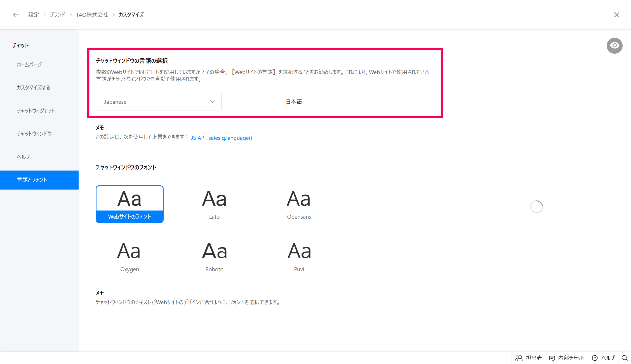Expand the Japanese language dropdown

click(158, 102)
